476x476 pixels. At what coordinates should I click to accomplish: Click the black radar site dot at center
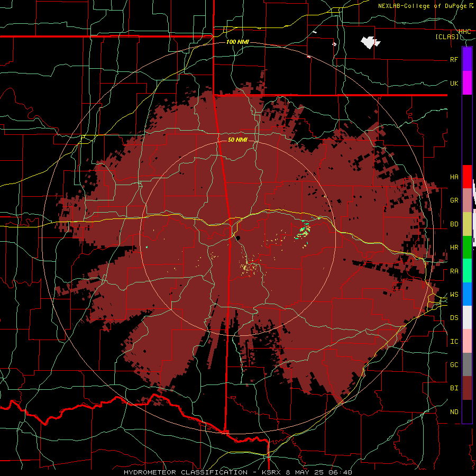click(238, 237)
